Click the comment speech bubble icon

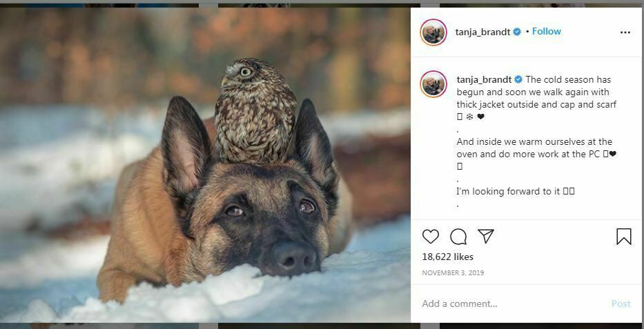click(458, 237)
